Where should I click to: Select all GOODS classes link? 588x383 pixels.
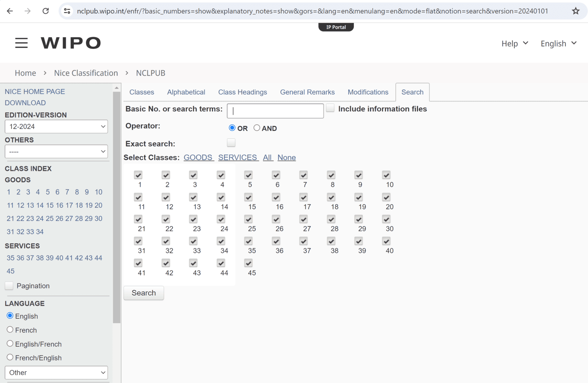[x=198, y=157]
